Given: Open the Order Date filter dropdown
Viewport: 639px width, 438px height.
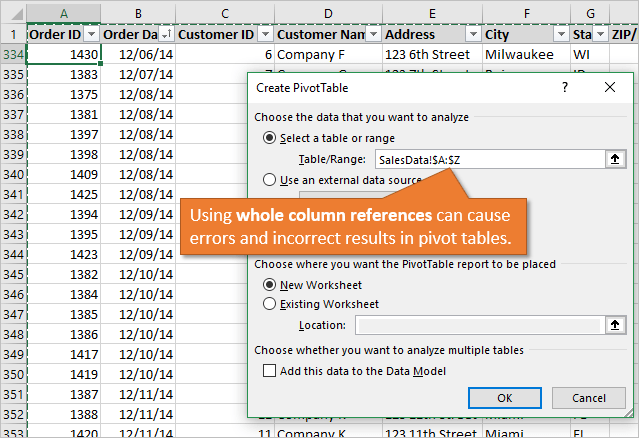Looking at the screenshot, I should 166,34.
